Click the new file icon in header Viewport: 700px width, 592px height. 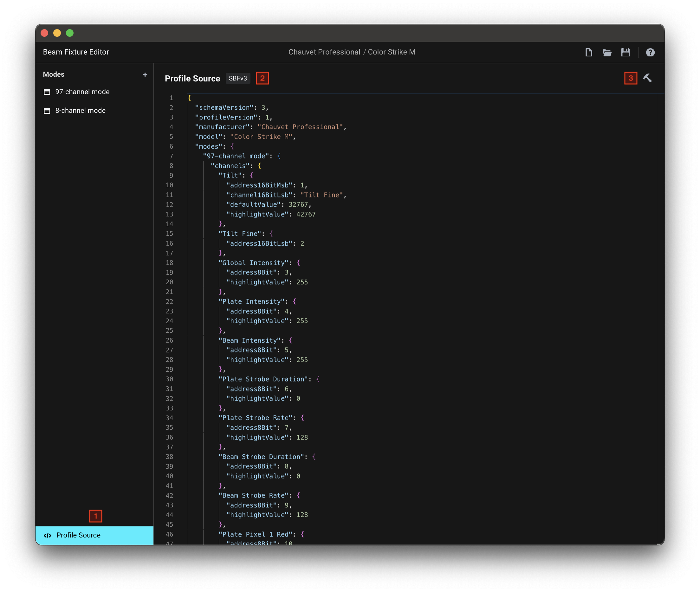click(x=588, y=52)
